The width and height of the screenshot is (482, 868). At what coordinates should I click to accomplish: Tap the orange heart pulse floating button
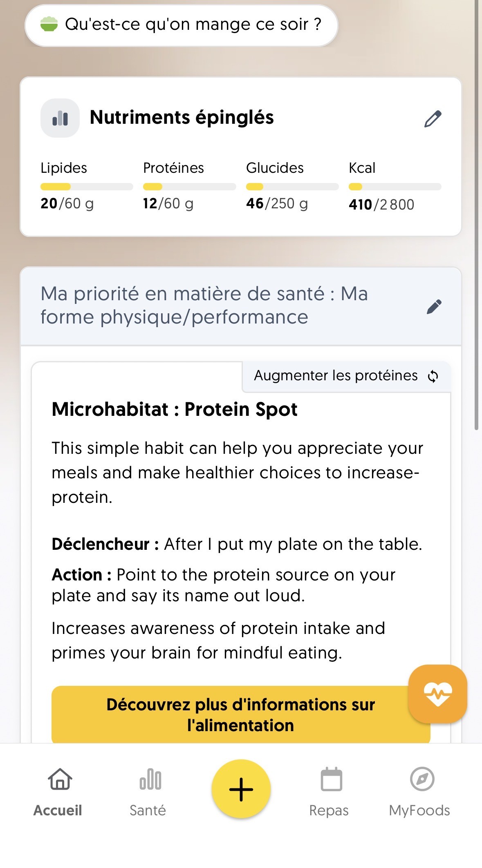point(437,694)
